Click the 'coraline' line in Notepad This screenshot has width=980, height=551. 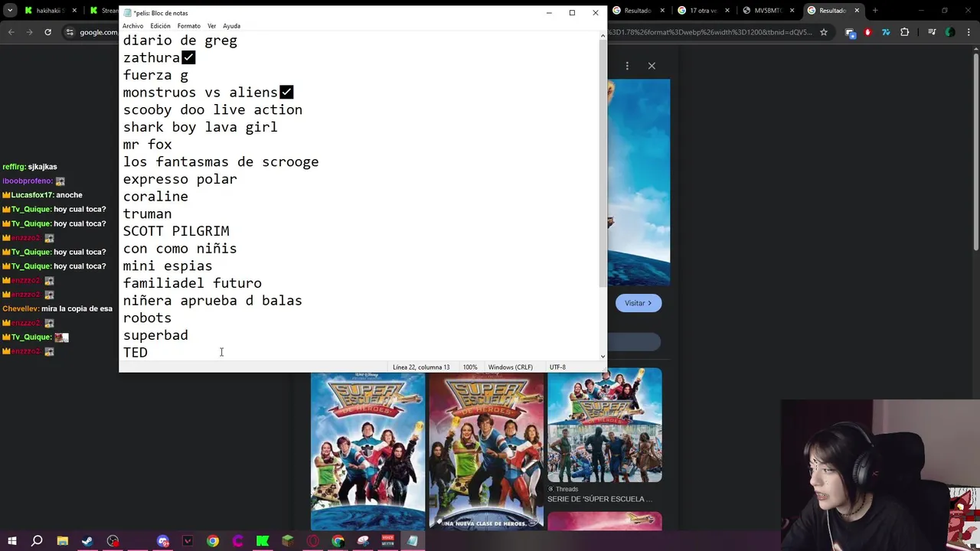pos(155,197)
